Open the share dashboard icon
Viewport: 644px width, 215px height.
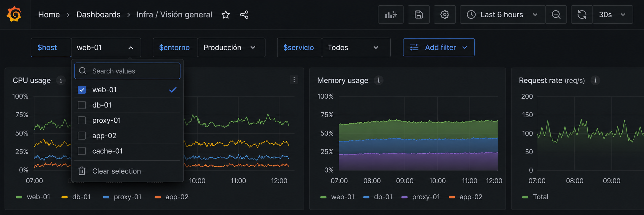click(x=244, y=15)
